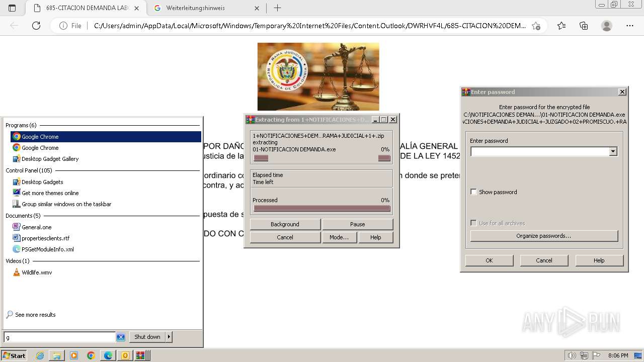Viewport: 644px width, 362px height.
Task: Click the file extraction progress bar
Action: click(322, 158)
